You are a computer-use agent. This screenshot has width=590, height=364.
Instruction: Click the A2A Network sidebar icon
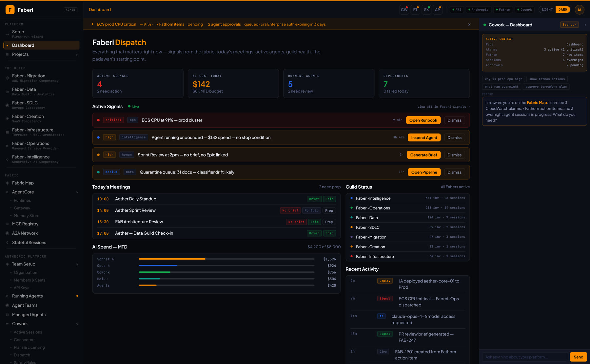[7, 233]
